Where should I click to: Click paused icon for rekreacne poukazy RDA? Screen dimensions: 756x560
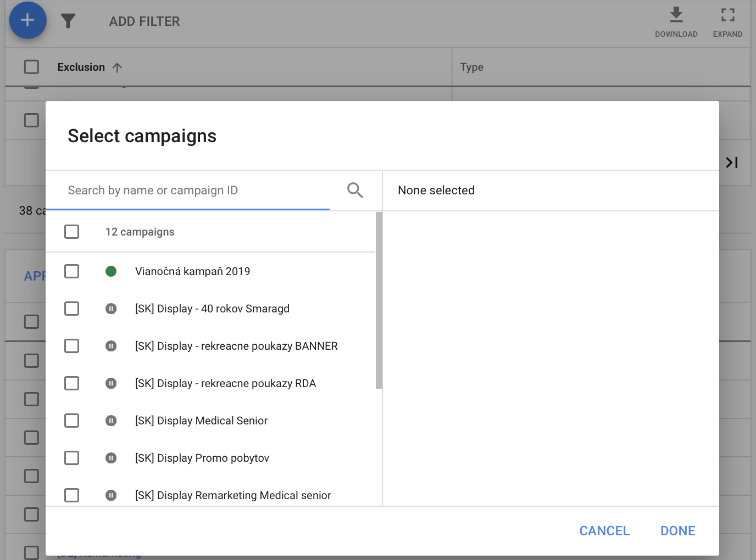pos(111,383)
